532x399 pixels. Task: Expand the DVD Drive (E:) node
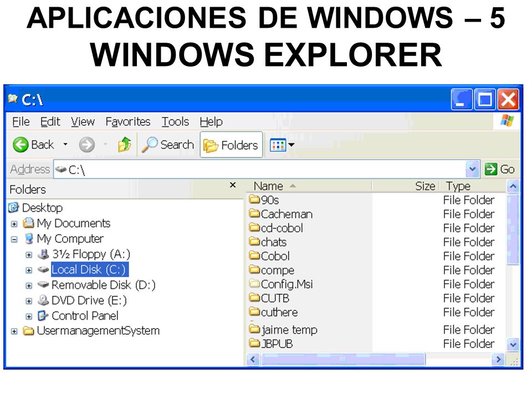tap(29, 301)
